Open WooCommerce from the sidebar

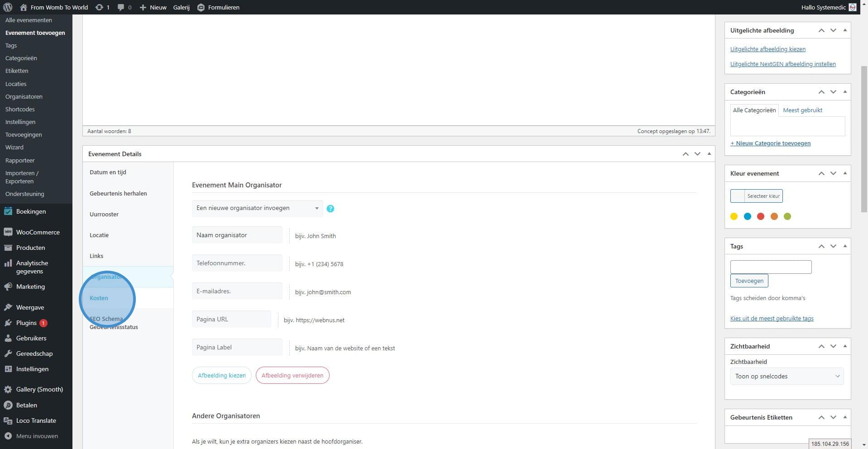coord(38,232)
